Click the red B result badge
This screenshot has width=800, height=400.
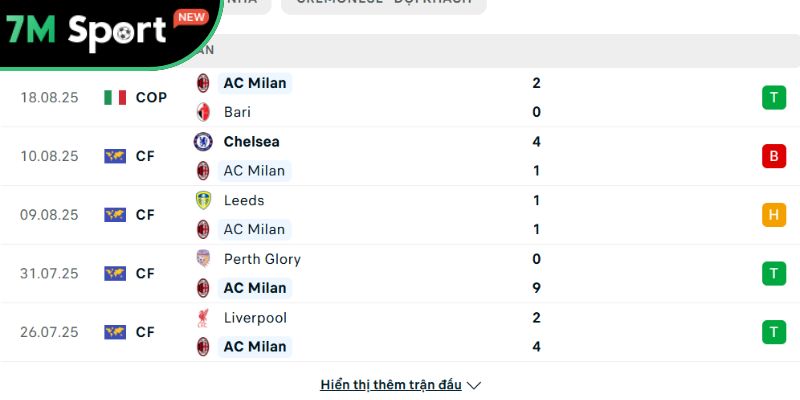[x=773, y=156]
